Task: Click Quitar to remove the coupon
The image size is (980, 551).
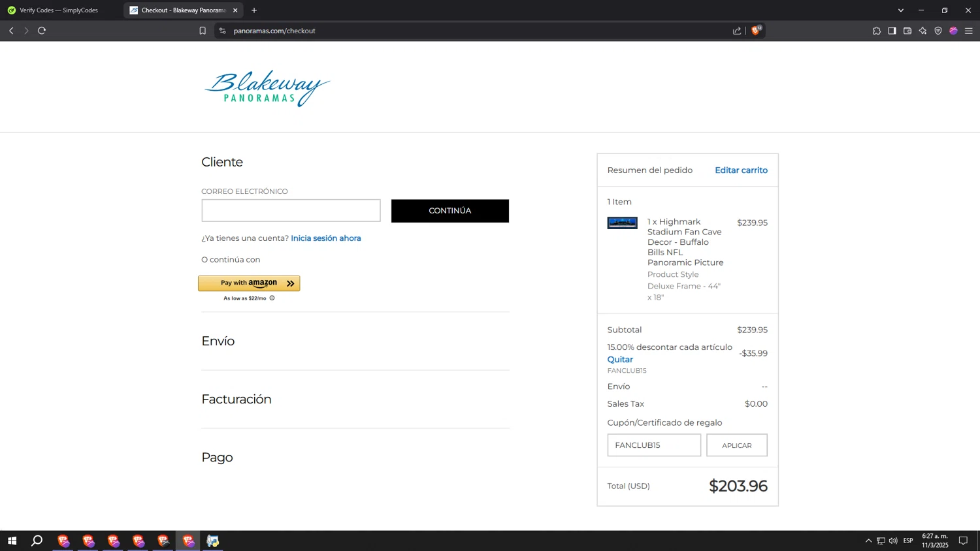Action: point(620,360)
